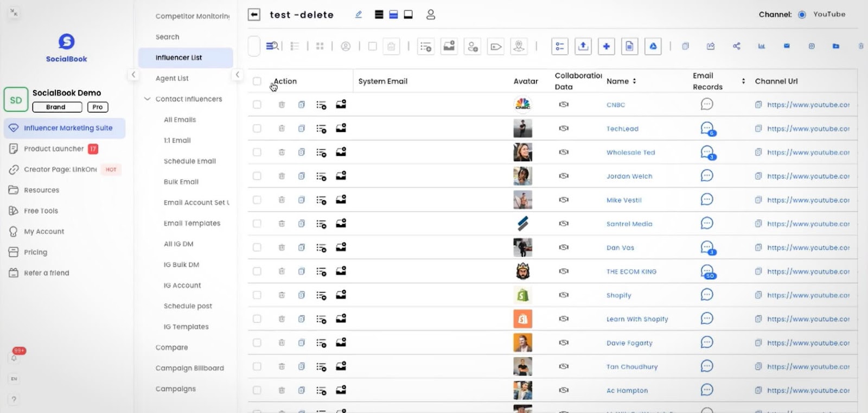Click the back arrow beside test -delete

(x=254, y=15)
